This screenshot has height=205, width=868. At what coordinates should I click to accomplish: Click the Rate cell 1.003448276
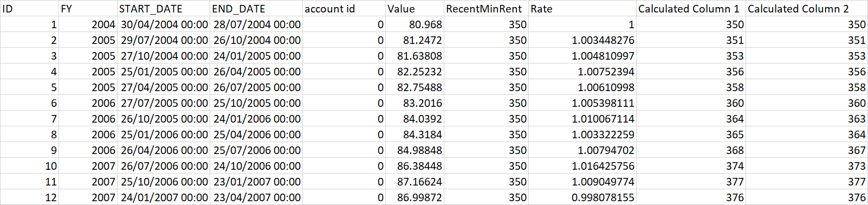point(582,40)
